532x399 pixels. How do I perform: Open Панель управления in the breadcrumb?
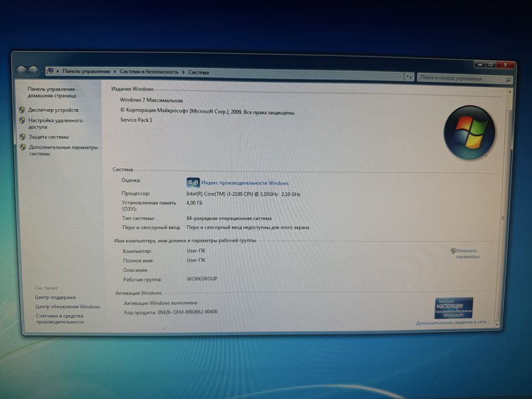click(x=86, y=71)
